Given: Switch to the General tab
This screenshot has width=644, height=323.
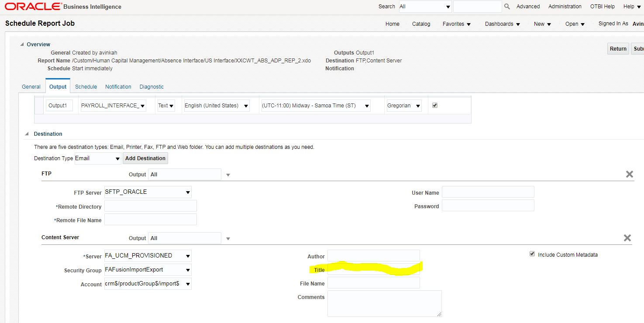Looking at the screenshot, I should 31,87.
